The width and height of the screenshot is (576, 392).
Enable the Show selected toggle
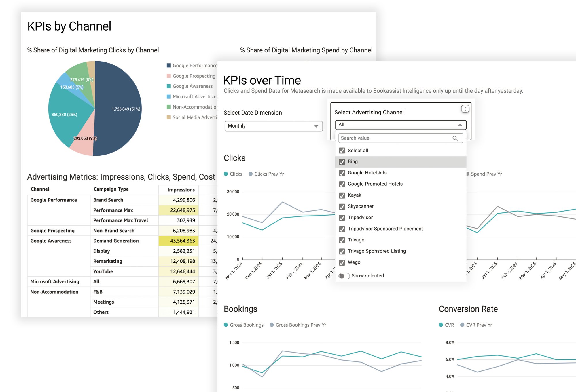pyautogui.click(x=344, y=276)
